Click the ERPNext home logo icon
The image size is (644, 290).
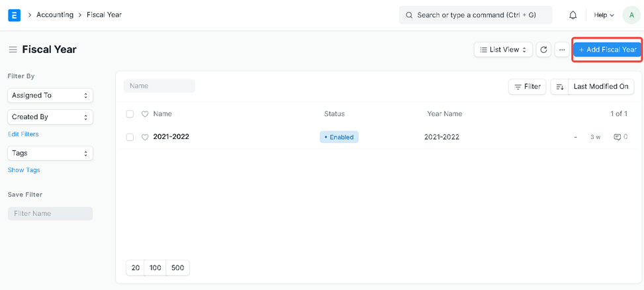pyautogui.click(x=14, y=15)
